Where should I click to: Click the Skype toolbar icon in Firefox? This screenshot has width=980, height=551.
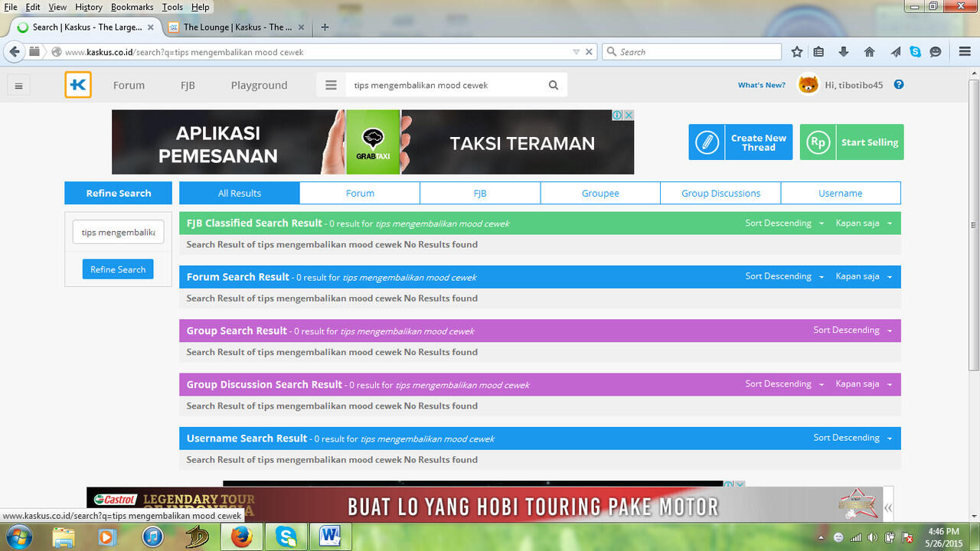pyautogui.click(x=916, y=52)
